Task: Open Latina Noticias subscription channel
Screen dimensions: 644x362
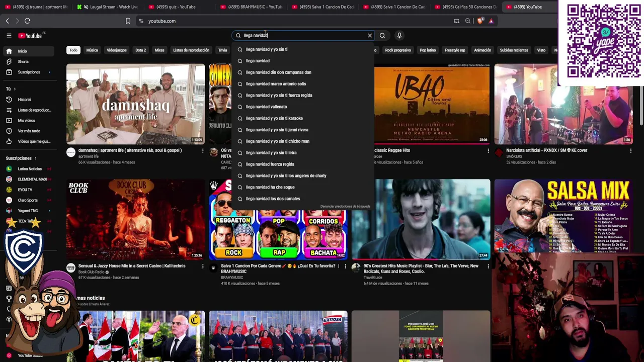Action: tap(28, 169)
